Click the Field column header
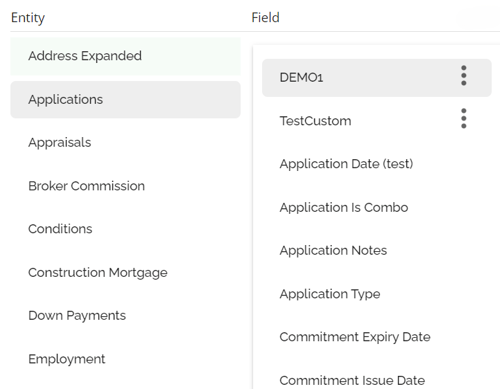500x389 pixels. tap(265, 17)
